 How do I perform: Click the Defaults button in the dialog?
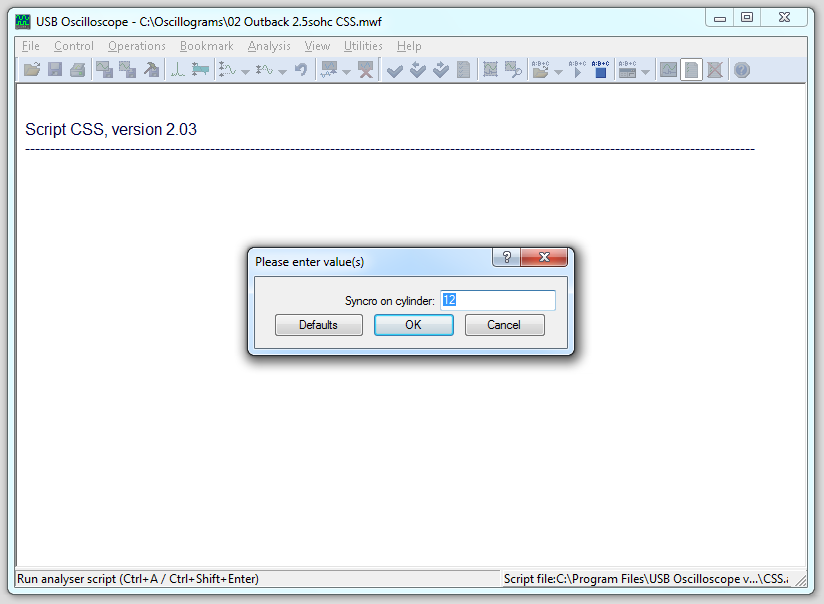point(318,324)
